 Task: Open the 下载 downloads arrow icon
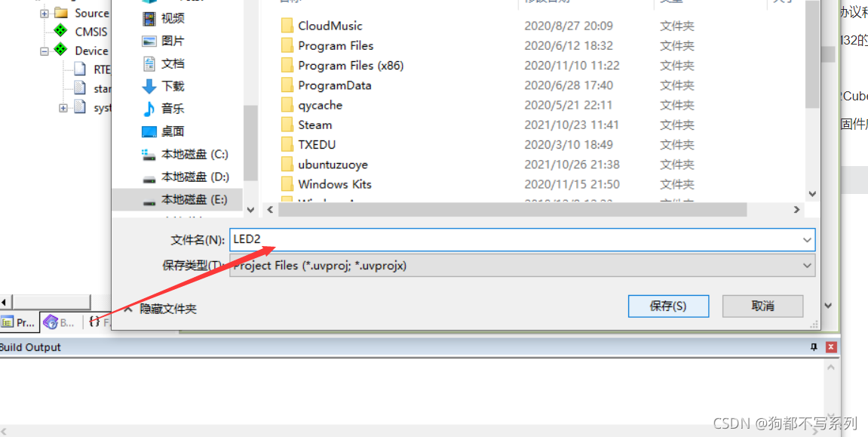(149, 86)
